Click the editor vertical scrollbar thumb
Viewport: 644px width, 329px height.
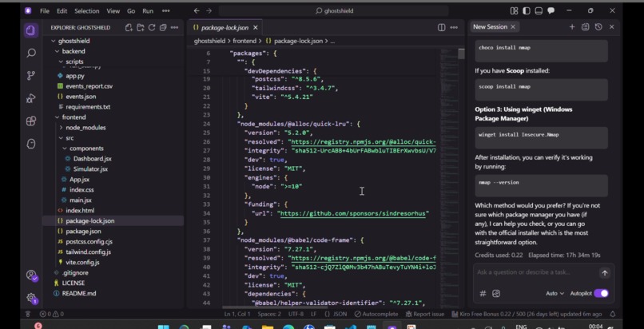point(462,54)
